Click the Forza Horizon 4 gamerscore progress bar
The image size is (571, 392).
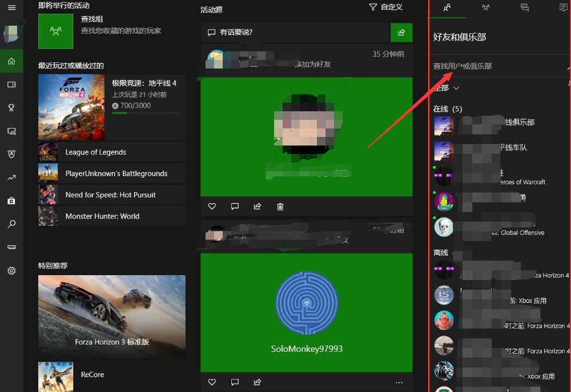(144, 113)
